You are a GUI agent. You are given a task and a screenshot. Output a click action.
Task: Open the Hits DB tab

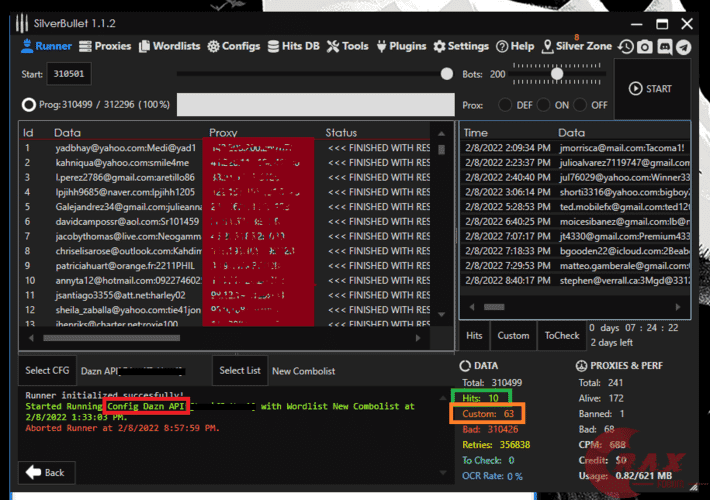293,46
